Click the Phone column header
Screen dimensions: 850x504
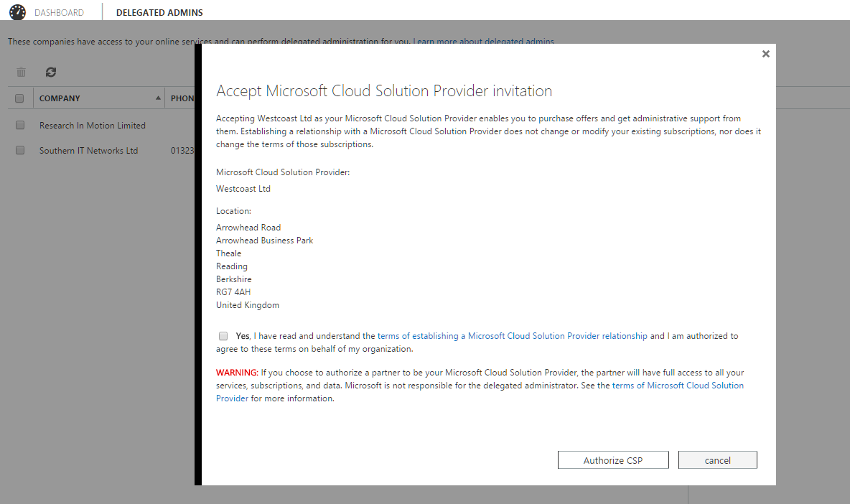pos(182,98)
